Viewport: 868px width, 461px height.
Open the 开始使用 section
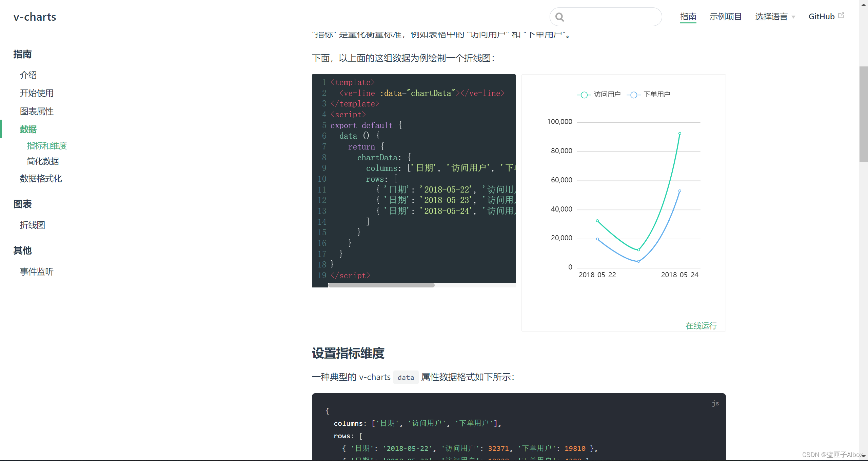(36, 93)
